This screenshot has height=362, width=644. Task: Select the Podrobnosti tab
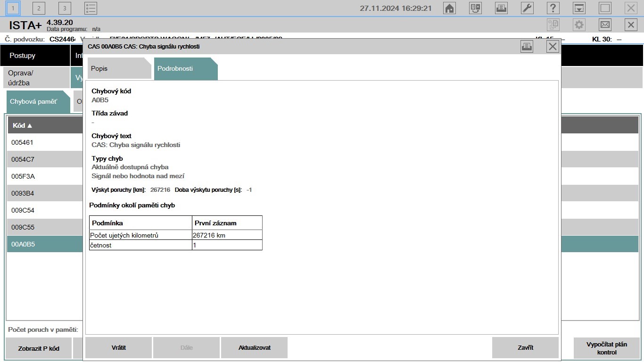[186, 69]
